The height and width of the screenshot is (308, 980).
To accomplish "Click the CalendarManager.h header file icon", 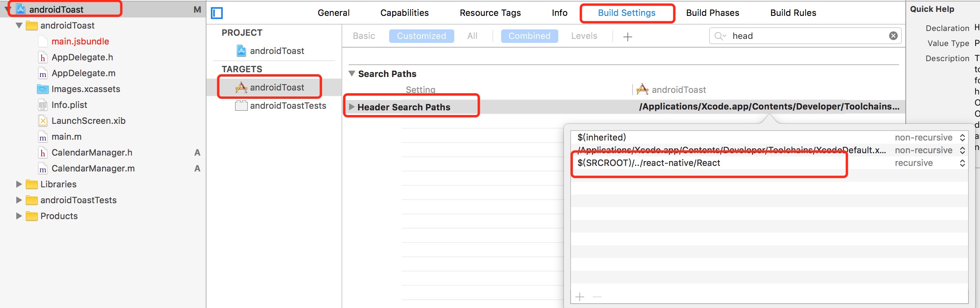I will (x=42, y=153).
